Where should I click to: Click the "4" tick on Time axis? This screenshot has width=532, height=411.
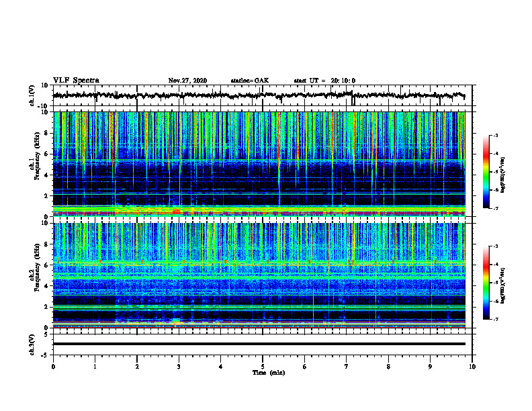(x=220, y=367)
